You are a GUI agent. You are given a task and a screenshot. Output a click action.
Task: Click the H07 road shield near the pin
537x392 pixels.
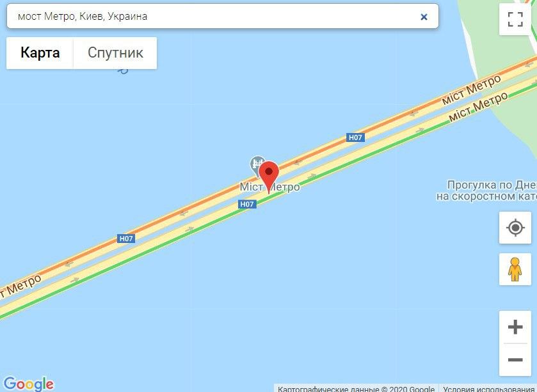(247, 204)
